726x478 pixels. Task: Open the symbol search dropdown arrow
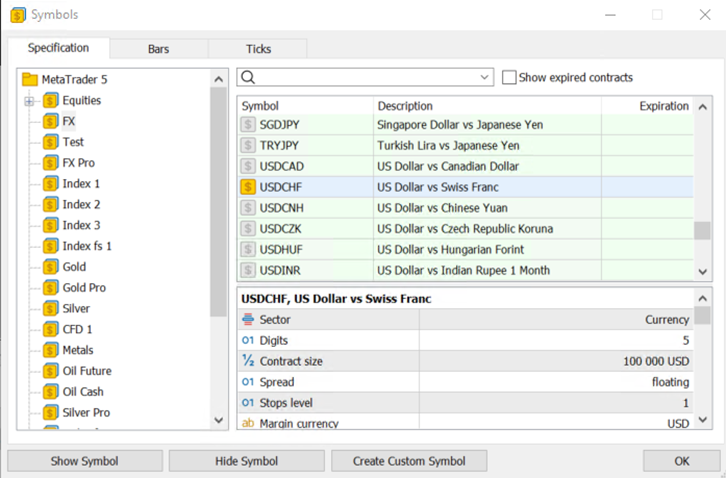pos(485,77)
